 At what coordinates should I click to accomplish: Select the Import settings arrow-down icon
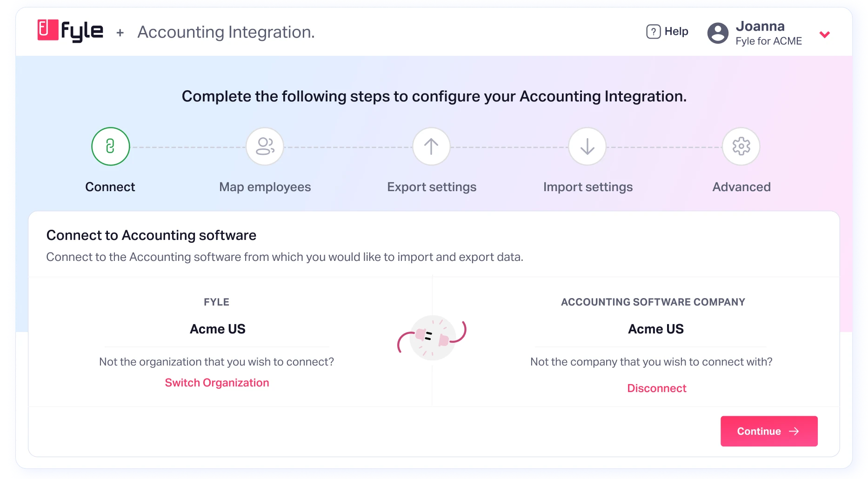pyautogui.click(x=588, y=146)
